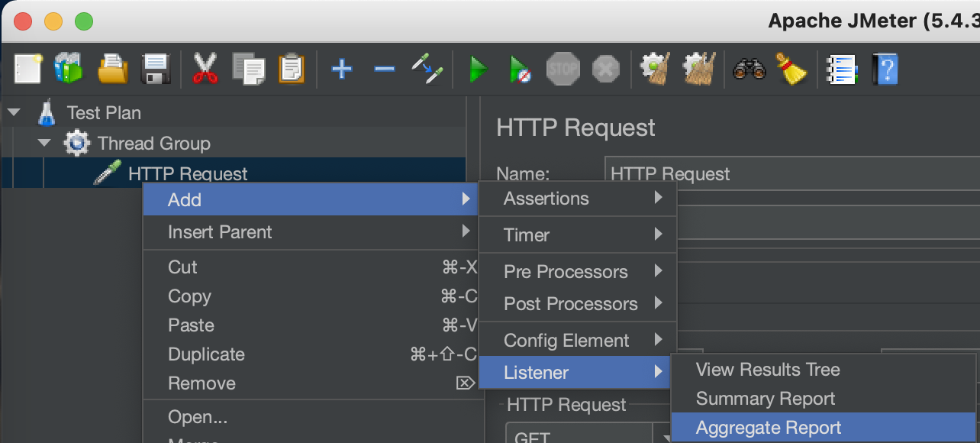Select Copy in the context menu

point(311,296)
